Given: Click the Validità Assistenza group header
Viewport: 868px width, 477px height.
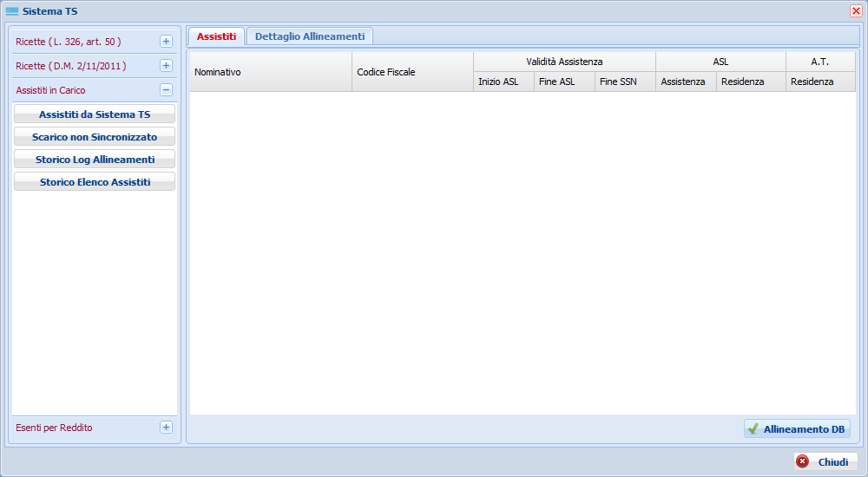Looking at the screenshot, I should tap(565, 62).
